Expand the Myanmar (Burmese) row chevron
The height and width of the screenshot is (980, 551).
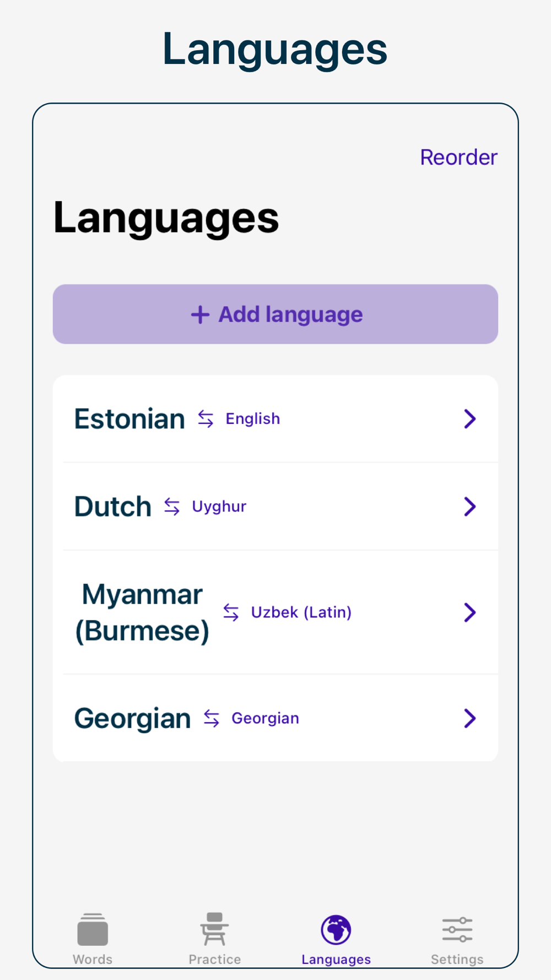click(x=469, y=612)
